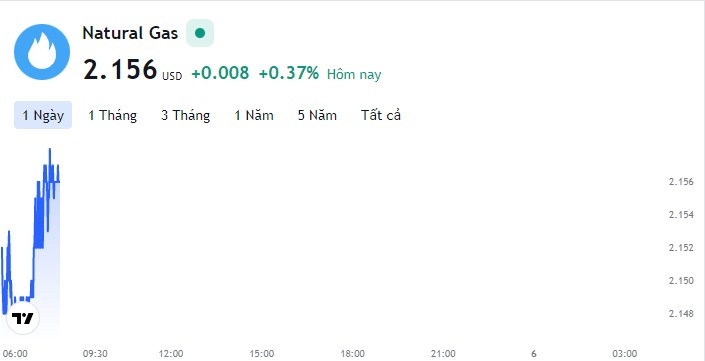Image resolution: width=705 pixels, height=361 pixels.
Task: Click the Natural Gas flame icon
Action: click(x=42, y=52)
